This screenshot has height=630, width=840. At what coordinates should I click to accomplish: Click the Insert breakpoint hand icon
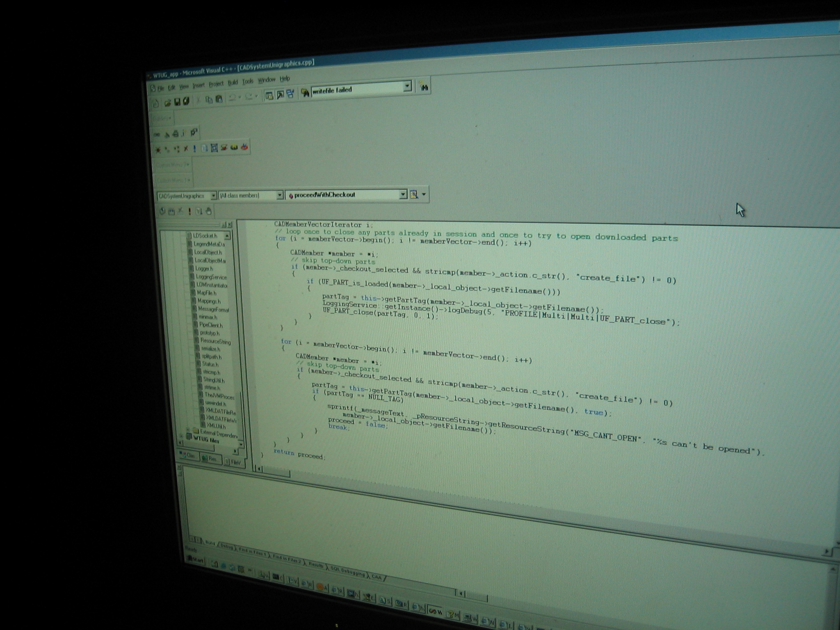(x=209, y=211)
